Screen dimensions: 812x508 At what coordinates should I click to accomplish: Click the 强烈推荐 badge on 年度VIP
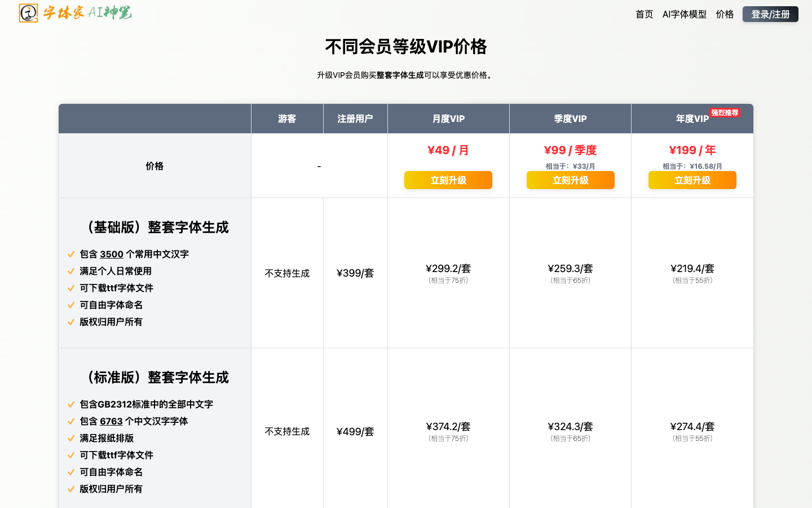[x=725, y=112]
